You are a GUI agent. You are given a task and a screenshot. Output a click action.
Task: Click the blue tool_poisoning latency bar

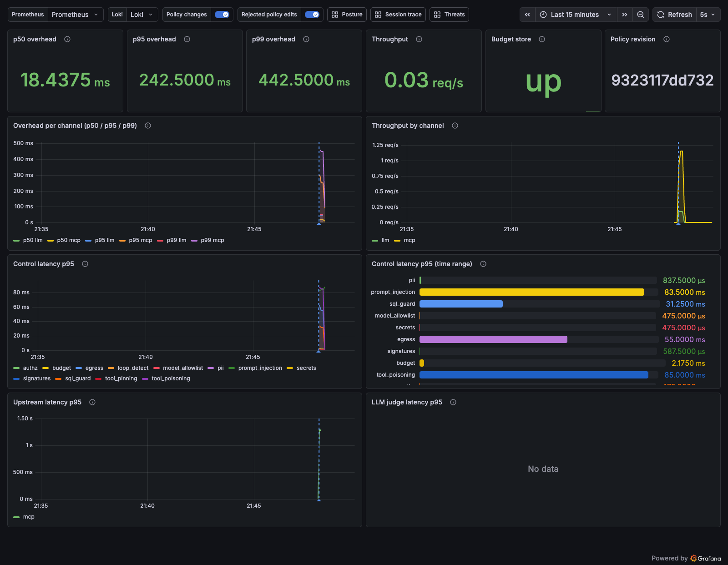534,375
